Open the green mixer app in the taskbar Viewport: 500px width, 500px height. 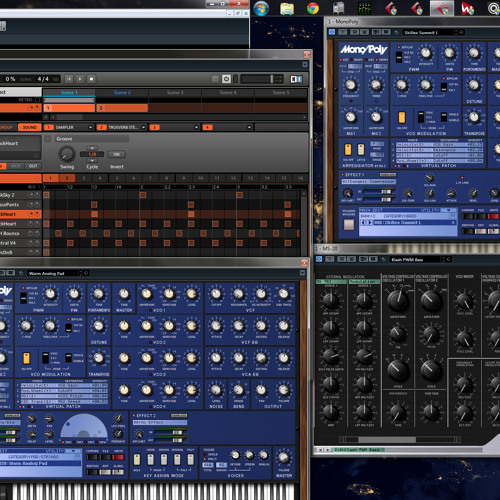click(x=364, y=8)
